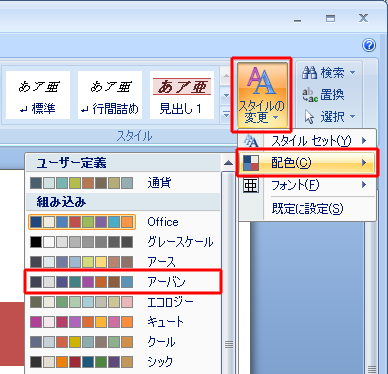Image resolution: width=388 pixels, height=374 pixels.
Task: Open the フォント(F) submenu
Action: coord(307,185)
